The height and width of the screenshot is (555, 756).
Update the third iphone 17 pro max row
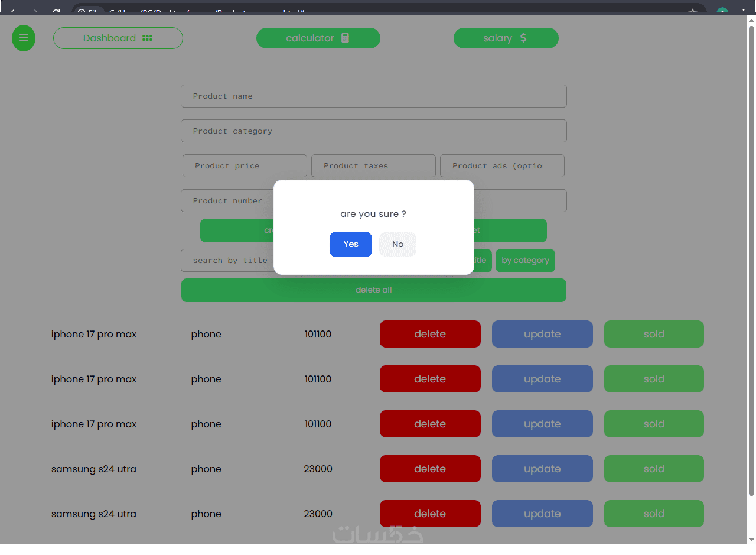pyautogui.click(x=542, y=424)
